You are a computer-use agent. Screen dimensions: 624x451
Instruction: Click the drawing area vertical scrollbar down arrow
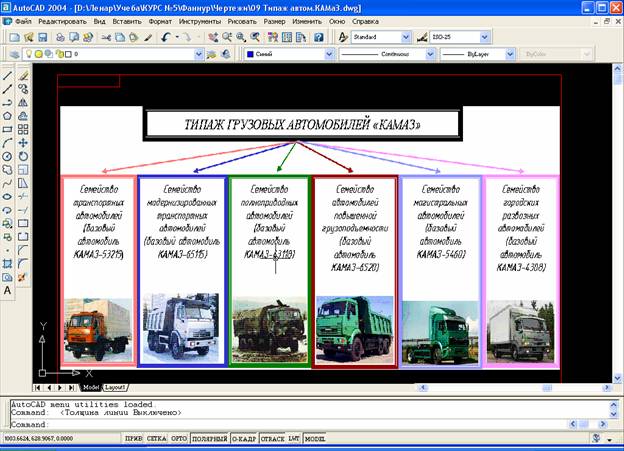click(617, 378)
